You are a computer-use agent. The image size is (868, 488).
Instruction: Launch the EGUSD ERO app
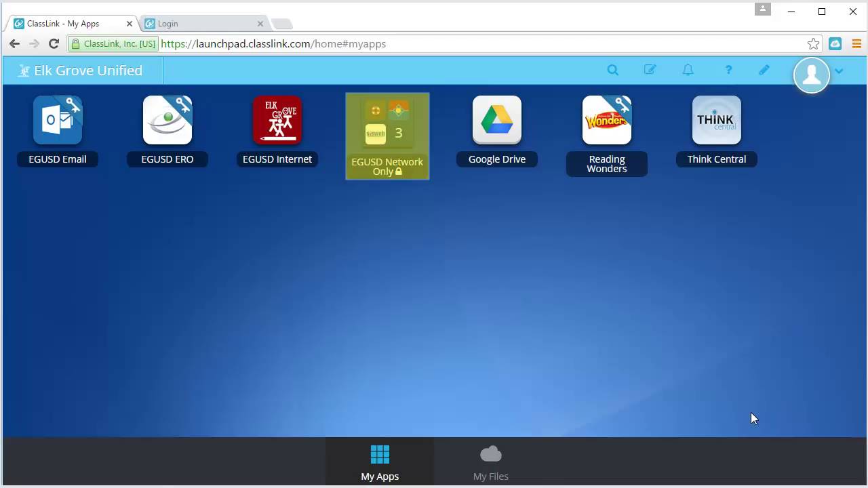tap(167, 120)
